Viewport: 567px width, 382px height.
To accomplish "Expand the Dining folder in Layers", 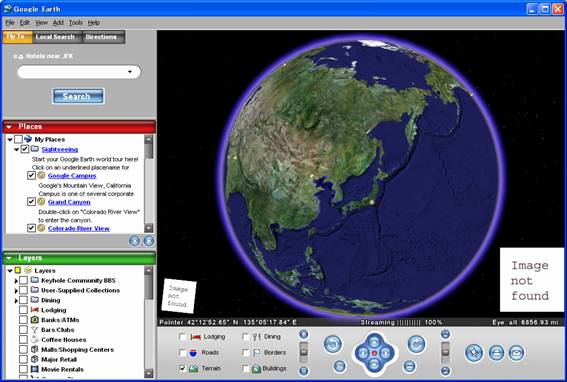I will (16, 300).
